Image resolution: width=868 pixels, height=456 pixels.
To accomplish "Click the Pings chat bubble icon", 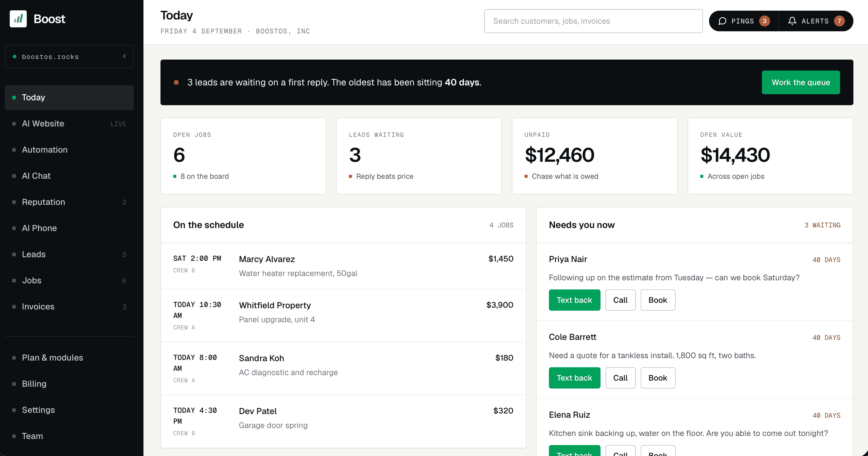I will (x=722, y=21).
